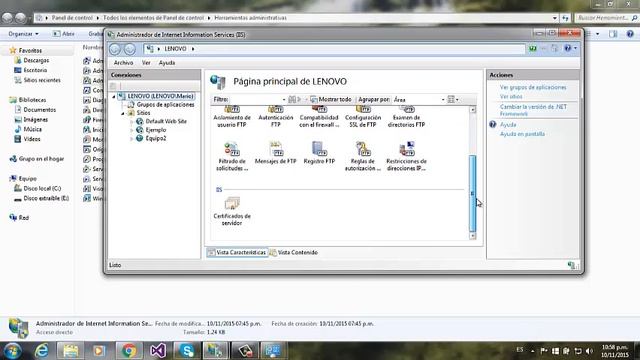Screen dimensions: 640x360
Task: Switch to Vista Características tab
Action: click(x=237, y=253)
